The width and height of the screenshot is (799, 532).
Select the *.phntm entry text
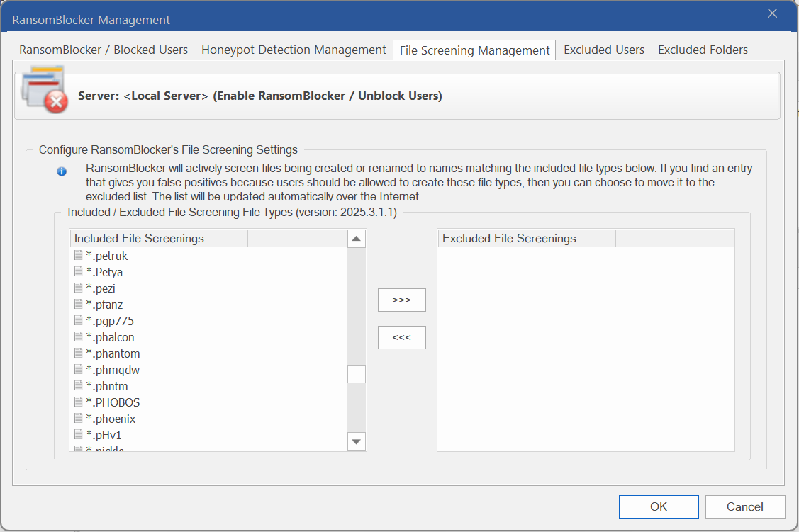point(107,386)
